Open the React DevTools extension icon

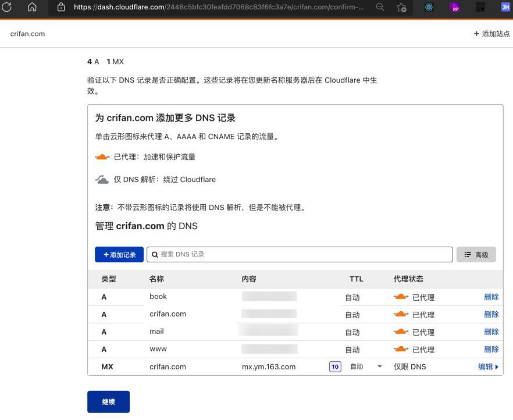click(x=429, y=7)
